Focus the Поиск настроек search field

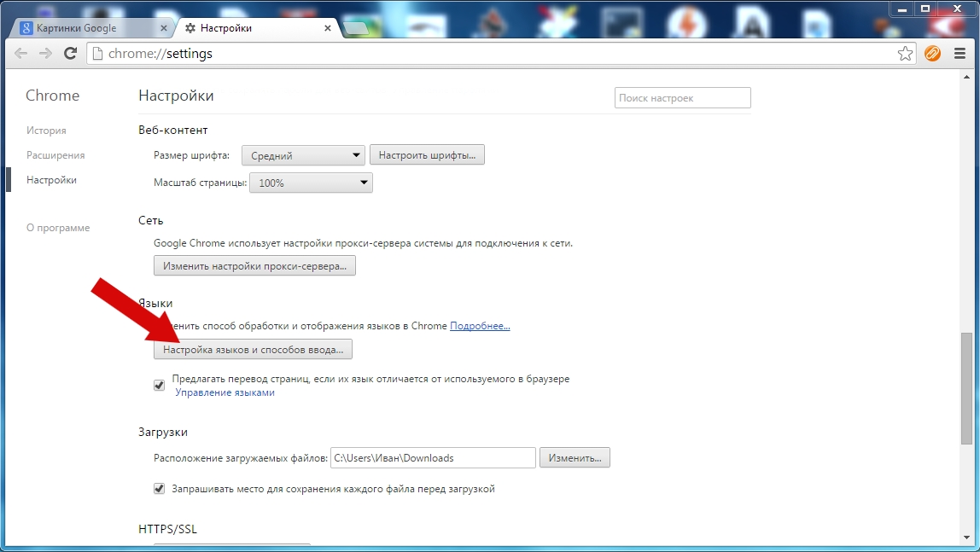683,98
